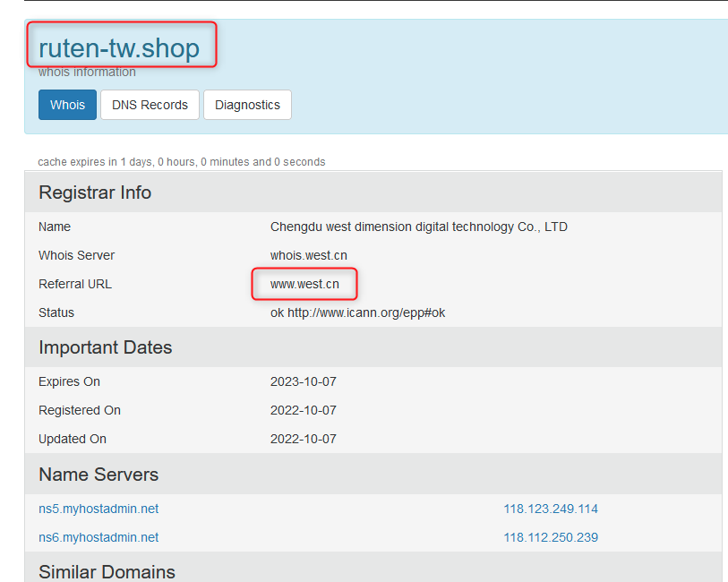Screen dimensions: 728x582
Task: Click the Important Dates section heading
Action: coord(106,347)
